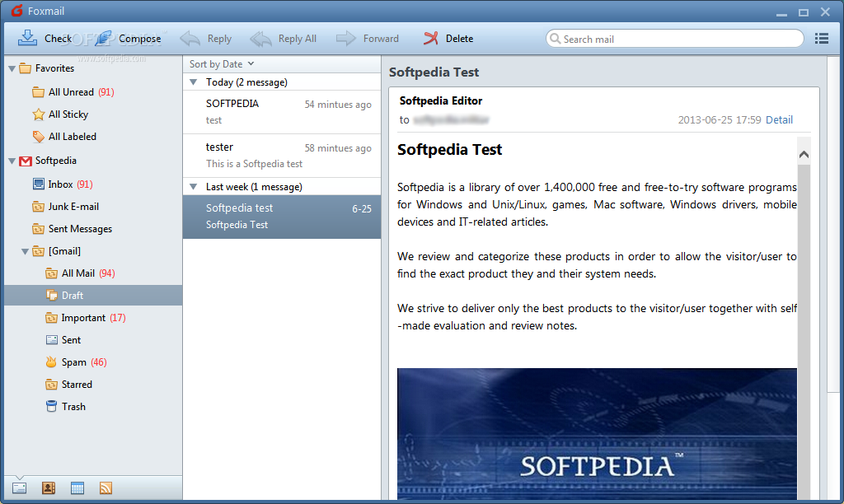
Task: Select the All Mail folder
Action: 93,273
